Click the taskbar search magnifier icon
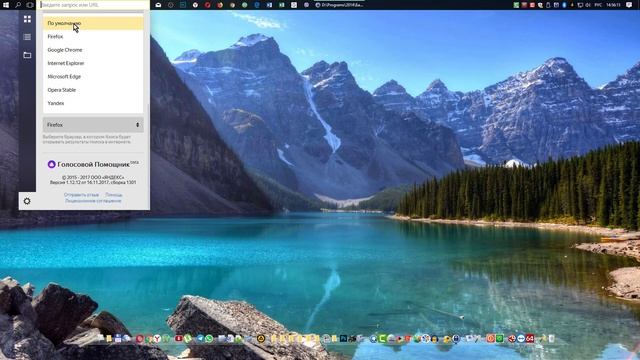 click(18, 5)
